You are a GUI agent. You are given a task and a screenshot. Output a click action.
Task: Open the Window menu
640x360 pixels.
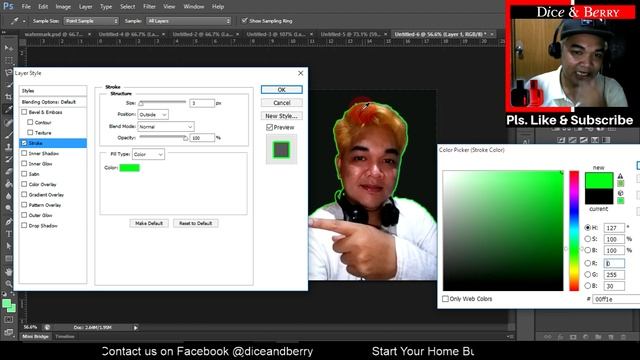pyautogui.click(x=193, y=7)
